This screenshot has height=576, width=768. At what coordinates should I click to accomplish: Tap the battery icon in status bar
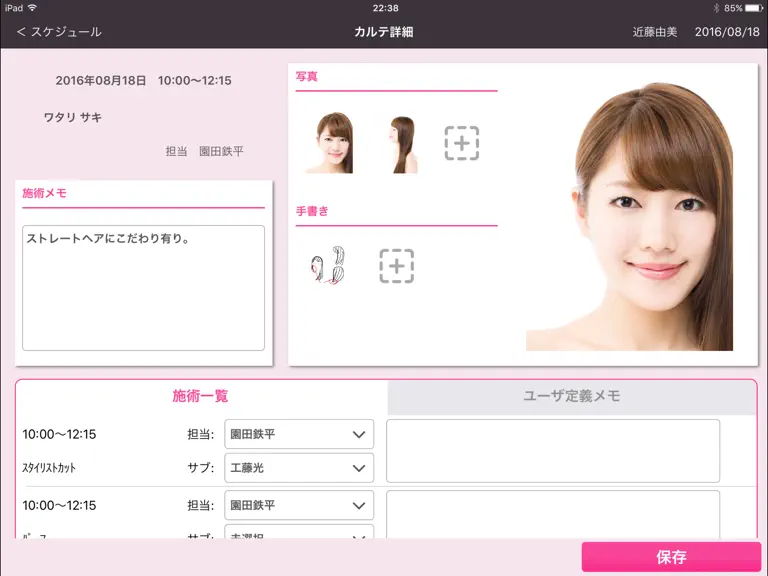click(x=754, y=8)
